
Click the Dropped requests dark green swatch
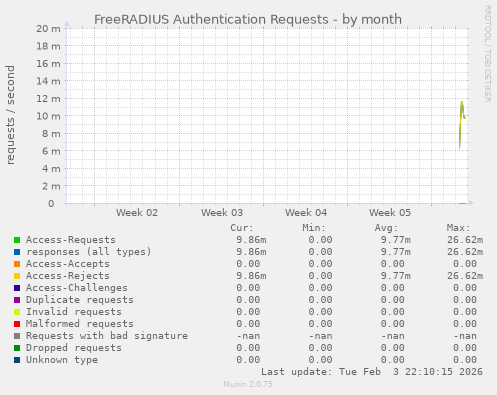[x=17, y=348]
